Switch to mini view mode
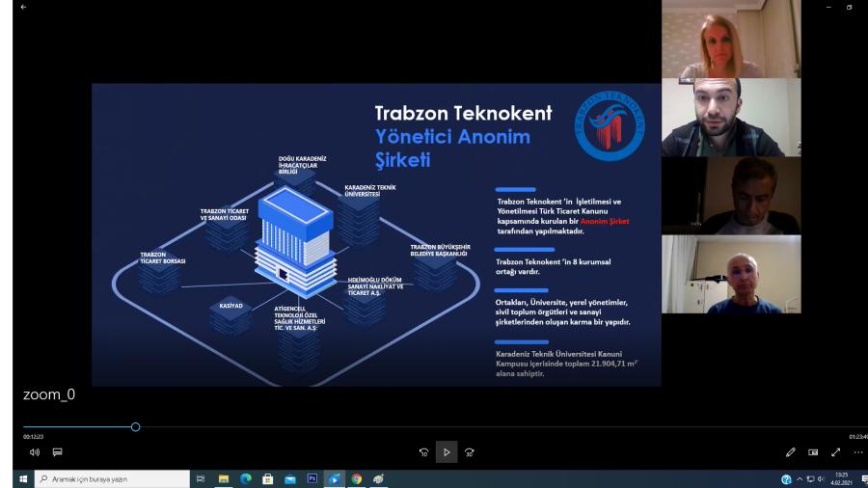The height and width of the screenshot is (488, 868). coord(813,451)
